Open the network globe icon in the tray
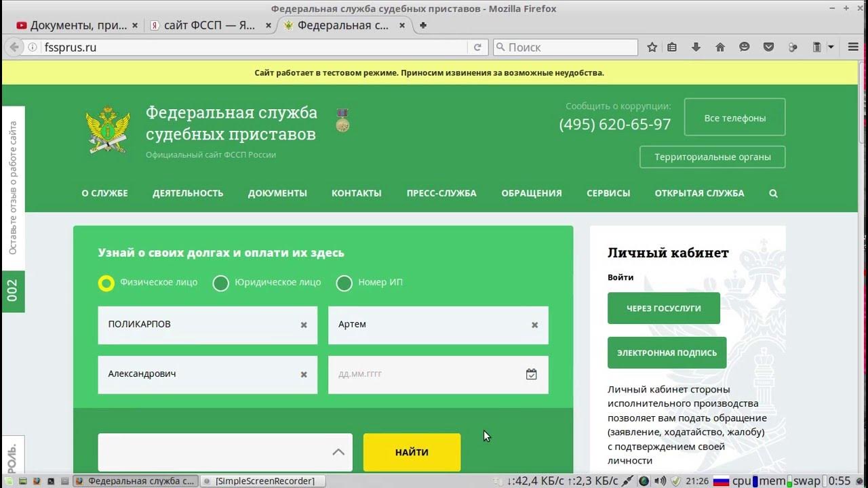Image resolution: width=868 pixels, height=488 pixels. 644,481
